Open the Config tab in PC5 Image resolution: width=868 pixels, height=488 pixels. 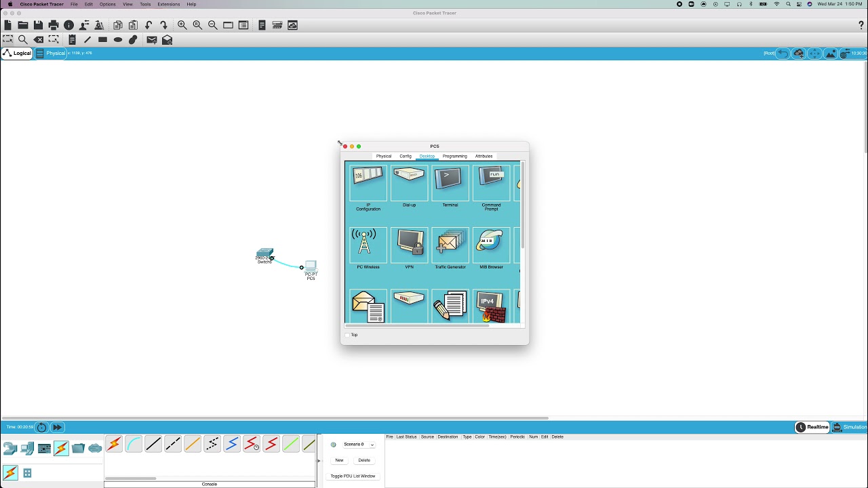pos(406,157)
